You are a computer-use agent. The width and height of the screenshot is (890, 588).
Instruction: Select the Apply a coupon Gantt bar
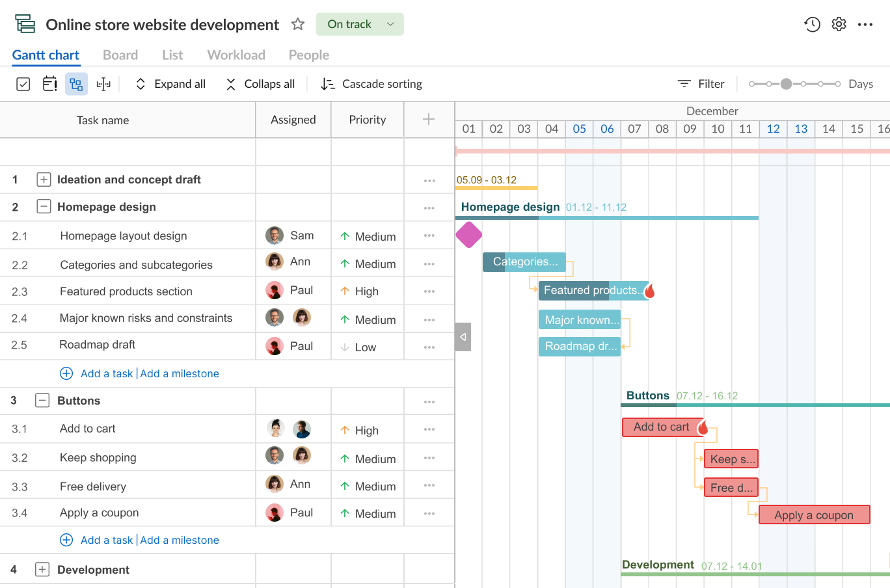tap(814, 514)
